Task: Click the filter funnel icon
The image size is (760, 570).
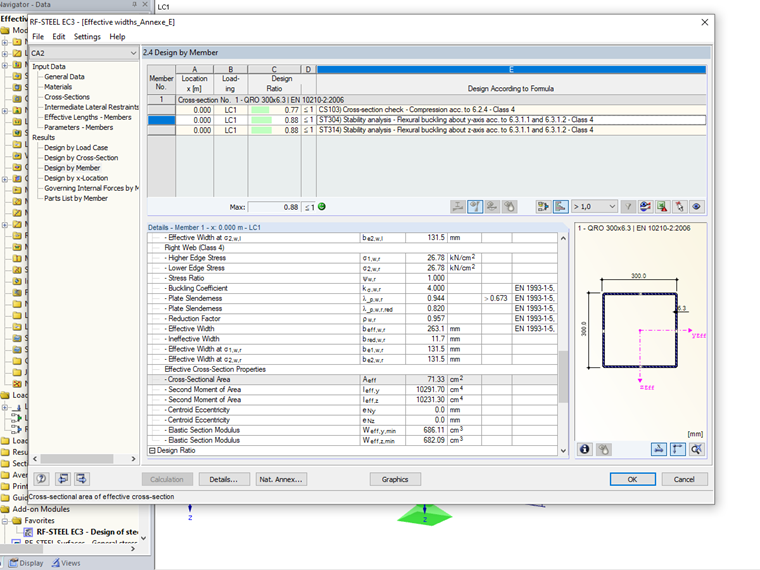Action: 629,206
